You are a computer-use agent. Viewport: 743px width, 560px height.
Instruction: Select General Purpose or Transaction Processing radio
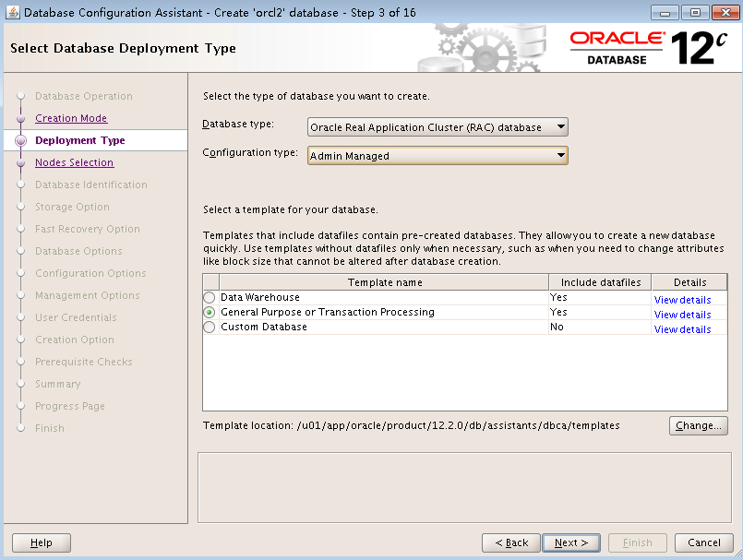coord(209,312)
